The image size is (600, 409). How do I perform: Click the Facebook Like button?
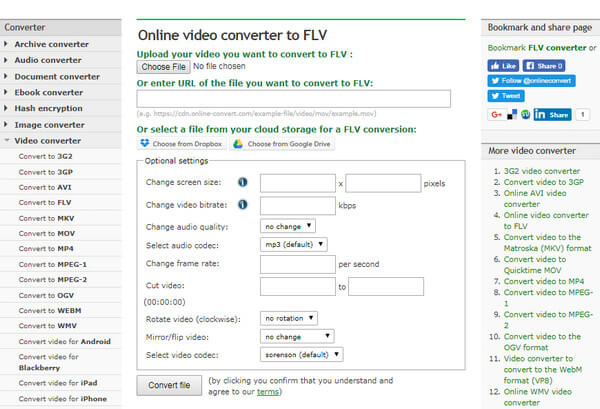tap(502, 65)
